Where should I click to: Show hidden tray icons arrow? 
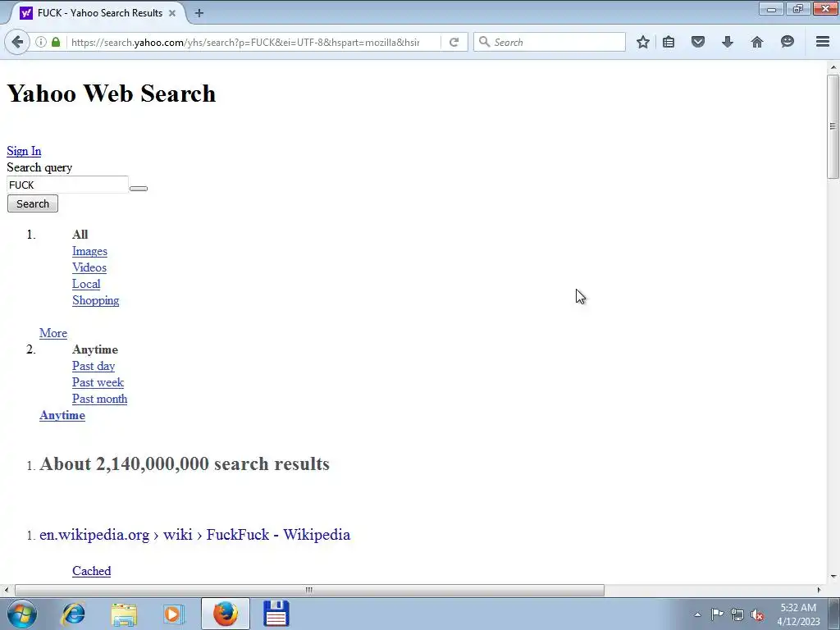coord(697,614)
